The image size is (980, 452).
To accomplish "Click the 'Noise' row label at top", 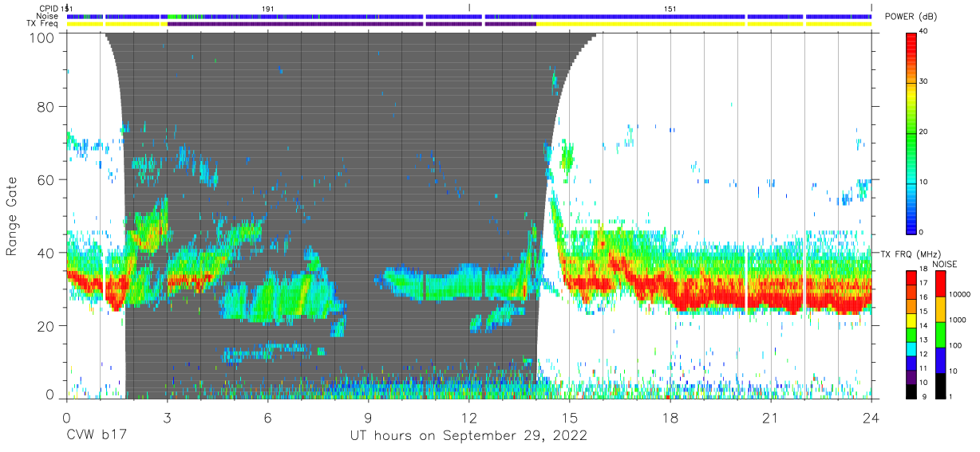I will coord(49,16).
